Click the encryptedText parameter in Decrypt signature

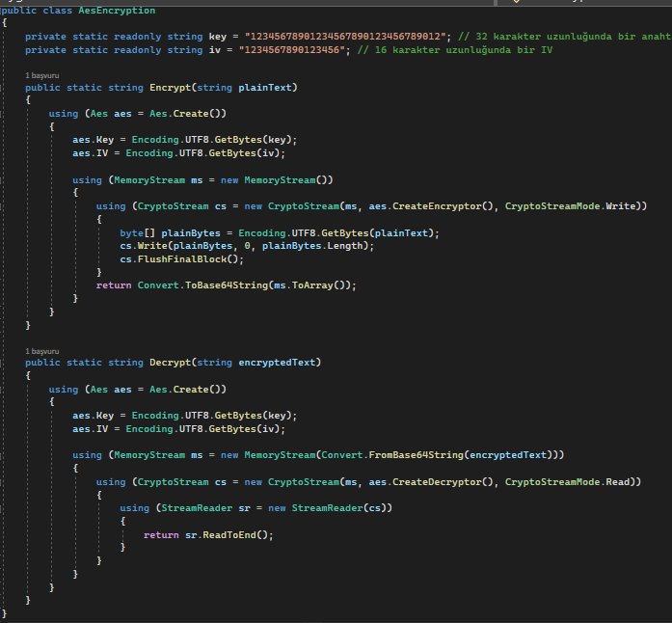tap(277, 363)
